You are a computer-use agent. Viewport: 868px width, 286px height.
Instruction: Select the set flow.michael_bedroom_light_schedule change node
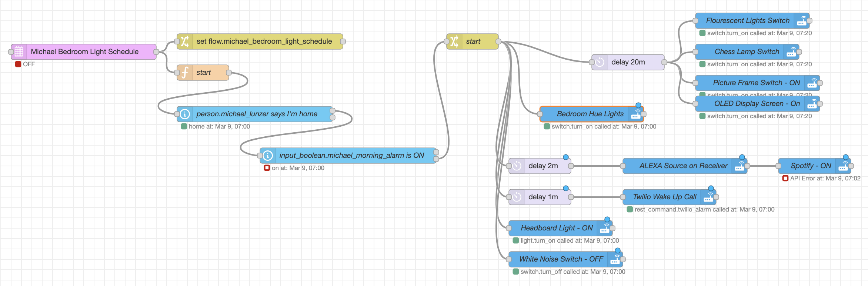260,41
